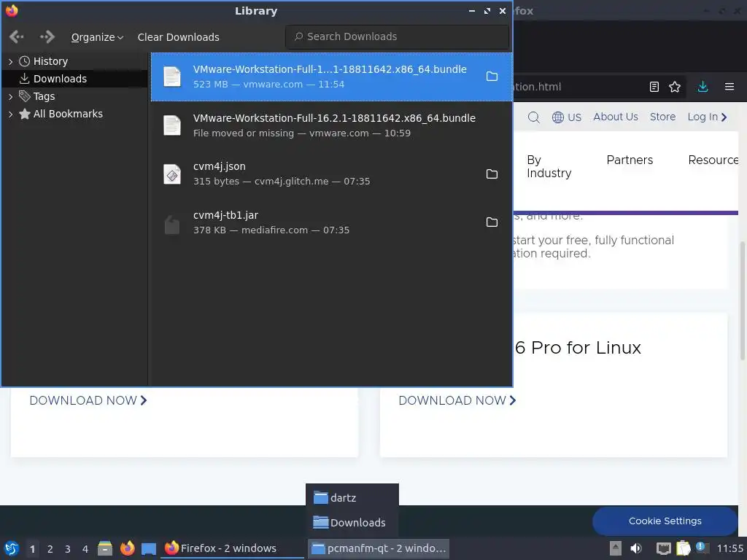Show cvm4j.json in containing folder
This screenshot has height=560, width=747.
pos(492,174)
